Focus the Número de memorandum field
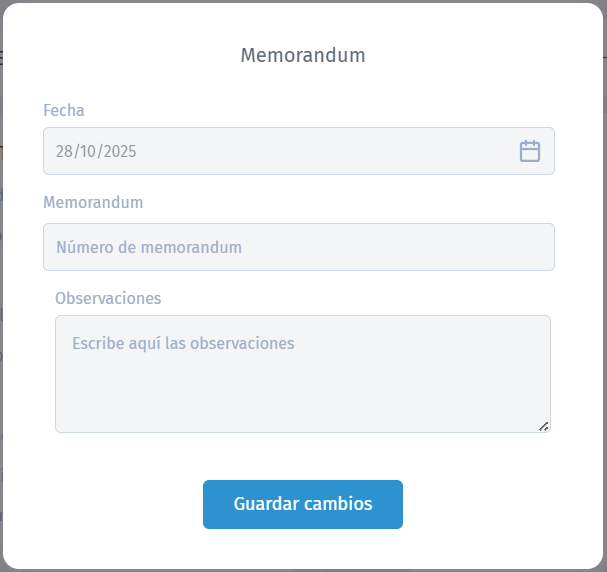The image size is (607, 572). click(x=298, y=247)
